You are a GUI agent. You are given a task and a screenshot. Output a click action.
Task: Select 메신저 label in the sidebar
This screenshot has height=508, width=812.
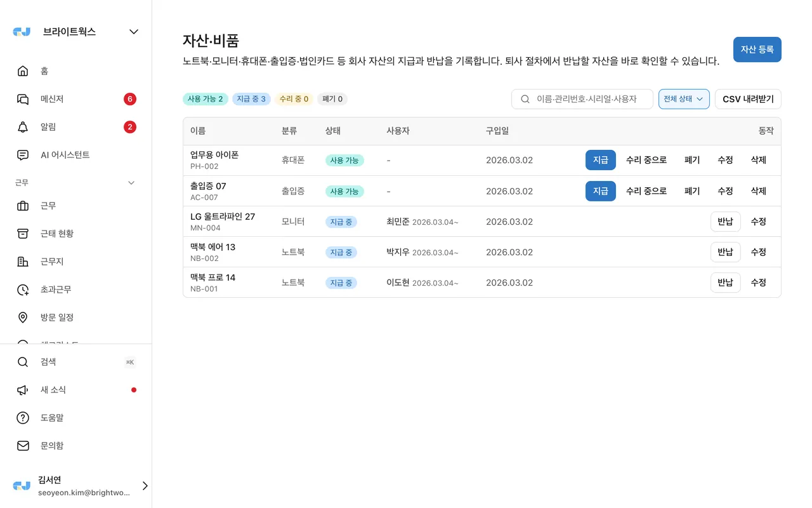(52, 99)
